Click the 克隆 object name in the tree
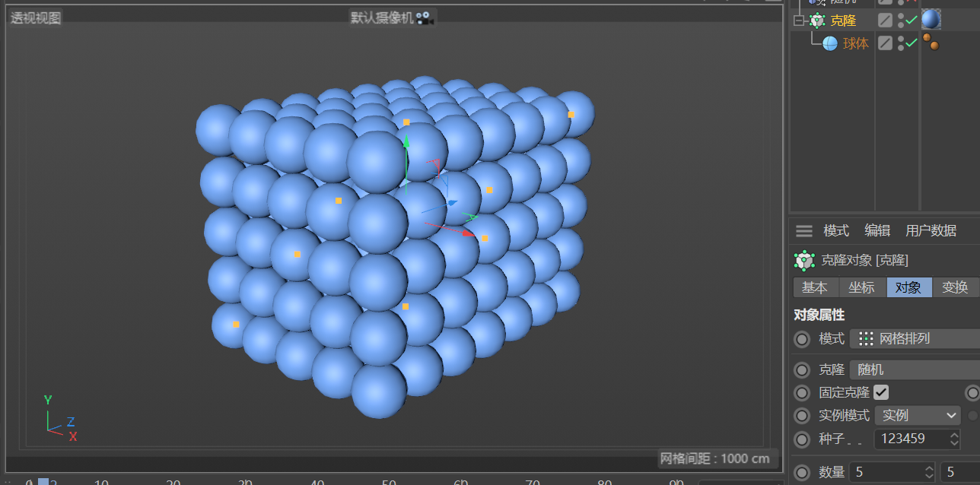Viewport: 980px width, 485px height. 843,21
